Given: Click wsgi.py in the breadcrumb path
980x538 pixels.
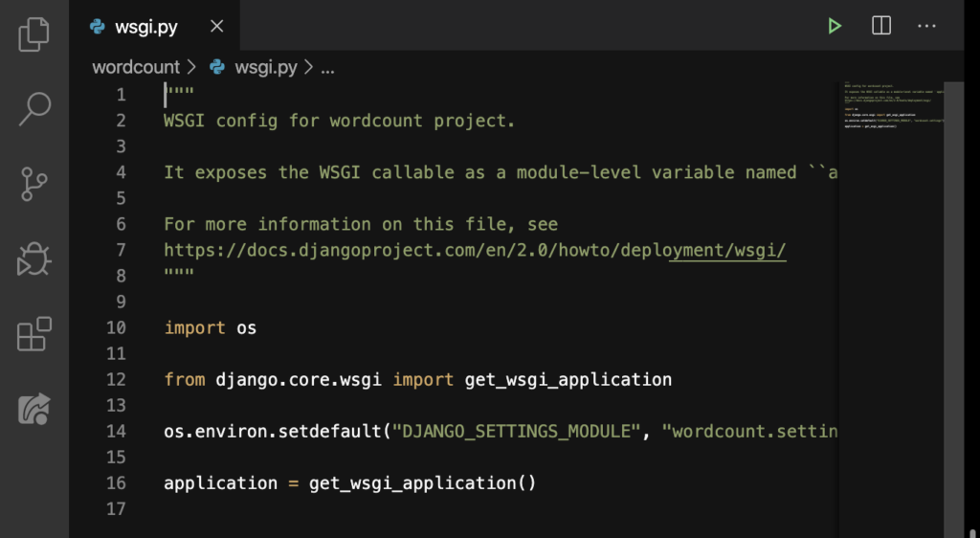Looking at the screenshot, I should pyautogui.click(x=266, y=67).
